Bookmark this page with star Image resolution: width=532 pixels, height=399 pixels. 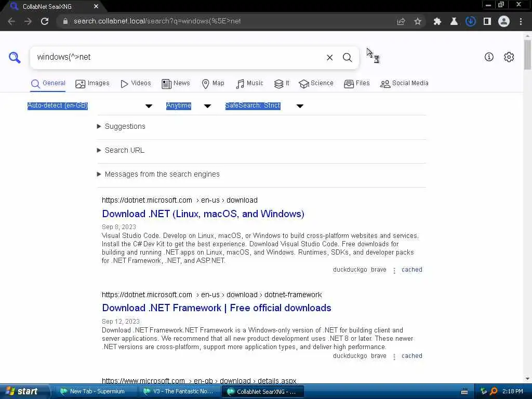418,21
